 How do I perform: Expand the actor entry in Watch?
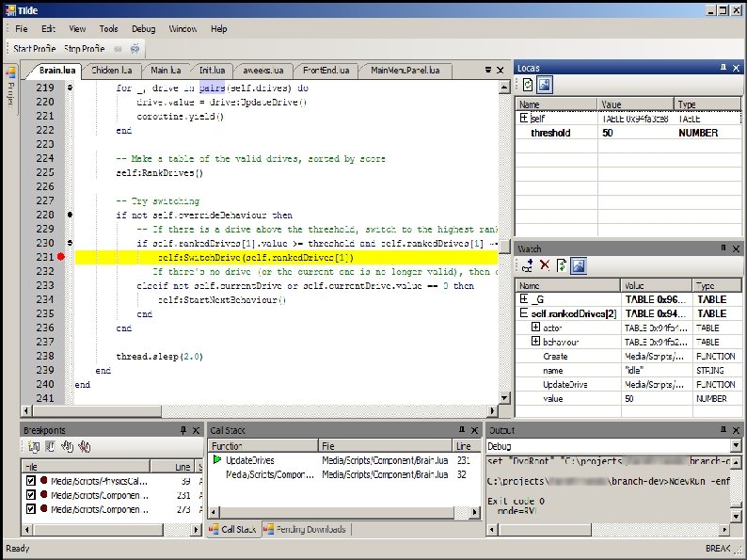coord(535,328)
